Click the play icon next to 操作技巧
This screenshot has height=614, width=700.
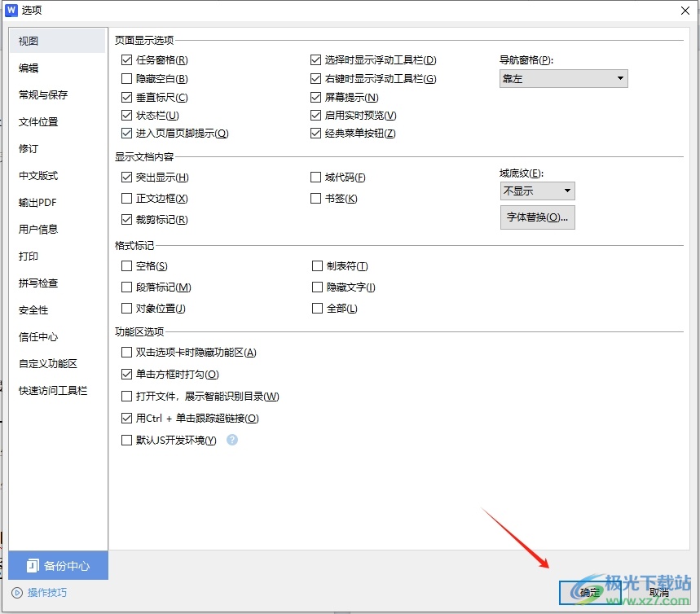click(17, 593)
